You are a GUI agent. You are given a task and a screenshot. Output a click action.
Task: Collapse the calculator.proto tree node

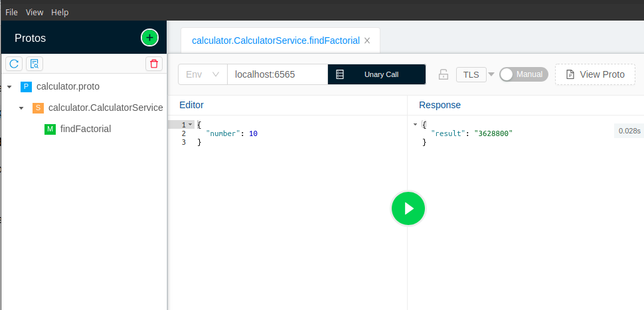(9, 86)
